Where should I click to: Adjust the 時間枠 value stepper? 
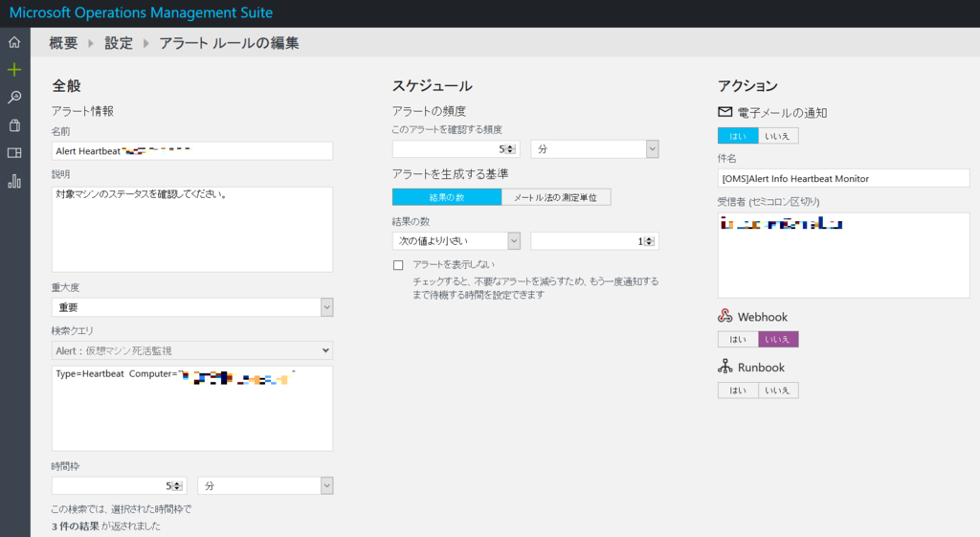point(177,485)
